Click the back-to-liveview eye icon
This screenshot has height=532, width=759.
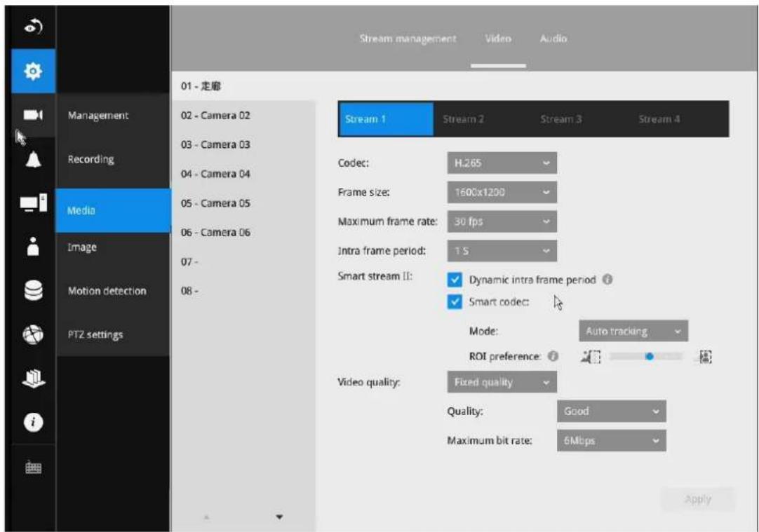click(x=33, y=27)
